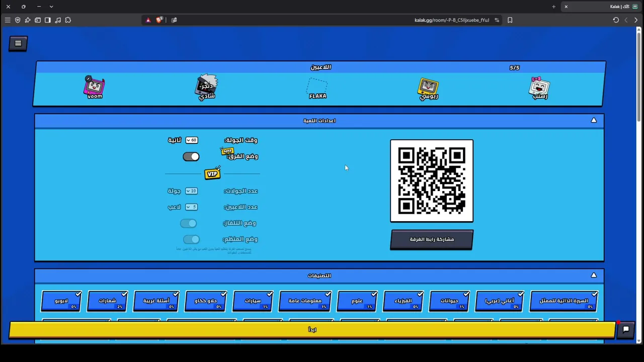Open the Leo AI sparkle icon
The image size is (644, 362).
pyautogui.click(x=28, y=20)
